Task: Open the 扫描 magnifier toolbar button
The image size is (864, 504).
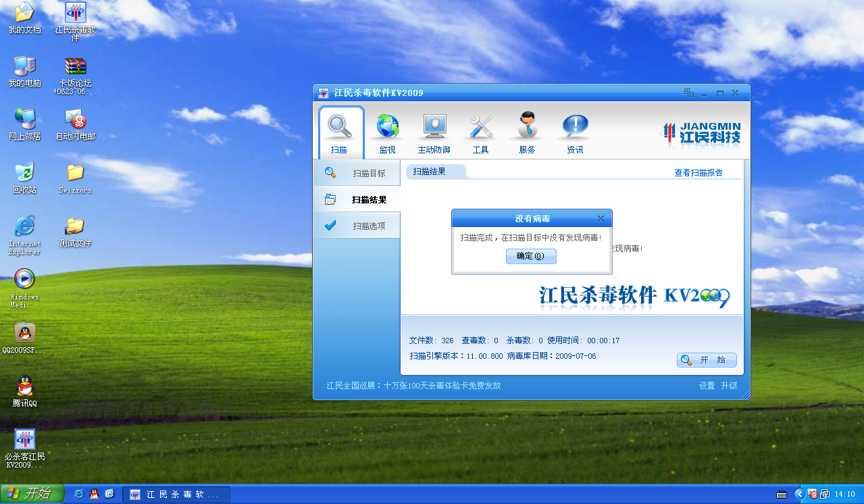Action: pos(341,132)
